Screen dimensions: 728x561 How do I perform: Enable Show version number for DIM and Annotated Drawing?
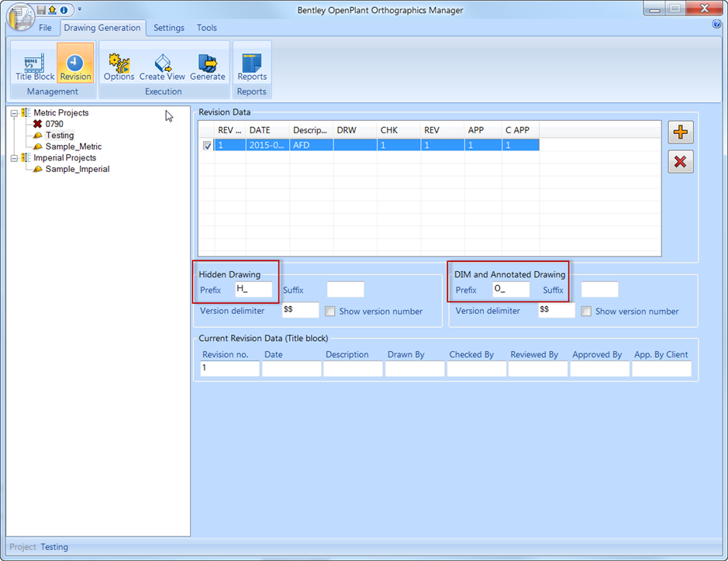(x=586, y=311)
